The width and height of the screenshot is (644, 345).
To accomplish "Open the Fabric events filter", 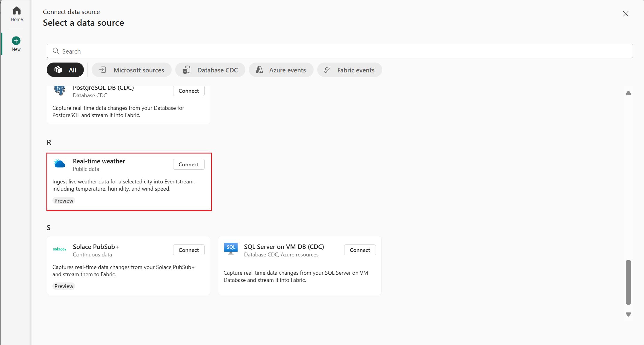I will [x=350, y=70].
